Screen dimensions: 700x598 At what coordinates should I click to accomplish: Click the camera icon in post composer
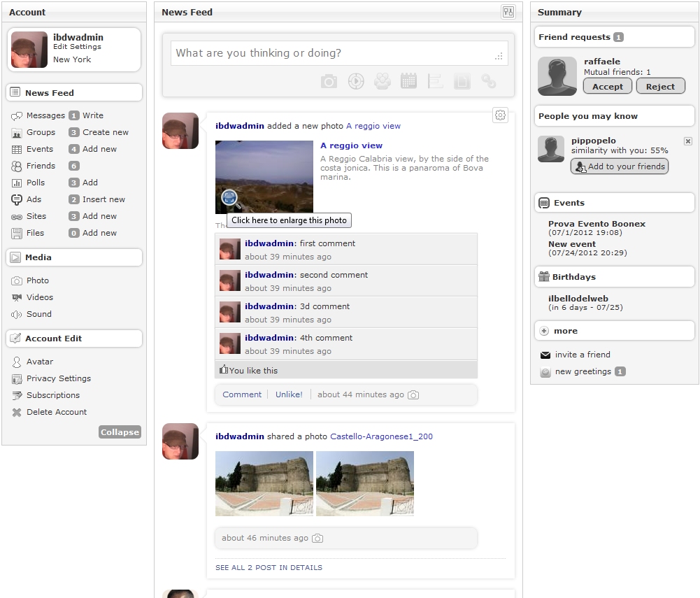tap(329, 82)
